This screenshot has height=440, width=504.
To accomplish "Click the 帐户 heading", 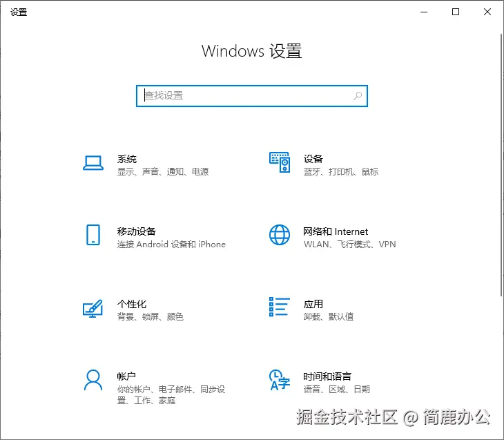I will (x=126, y=376).
